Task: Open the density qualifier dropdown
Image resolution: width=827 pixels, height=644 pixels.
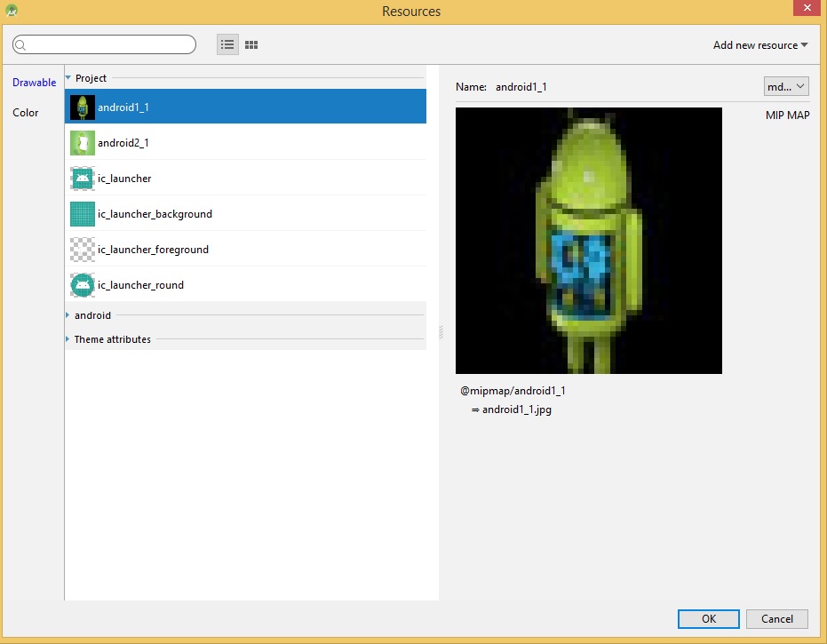Action: [x=786, y=86]
